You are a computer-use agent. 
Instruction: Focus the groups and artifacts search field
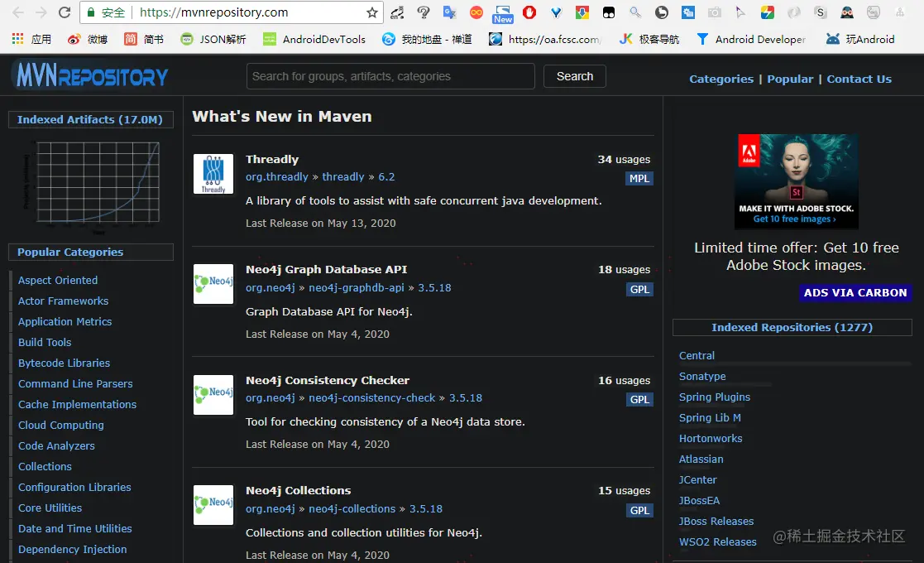coord(390,76)
